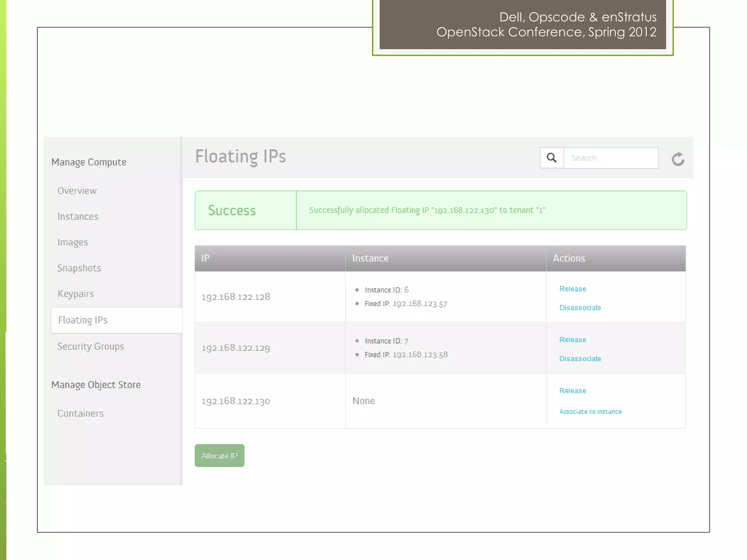The height and width of the screenshot is (560, 747).
Task: Click the Instance column header
Action: [370, 258]
